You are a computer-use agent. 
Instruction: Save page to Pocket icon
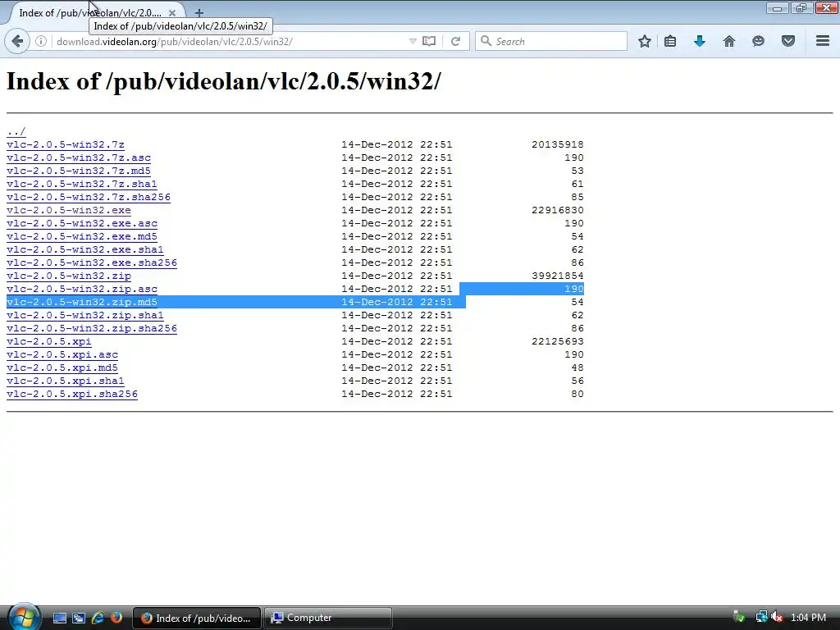click(788, 41)
